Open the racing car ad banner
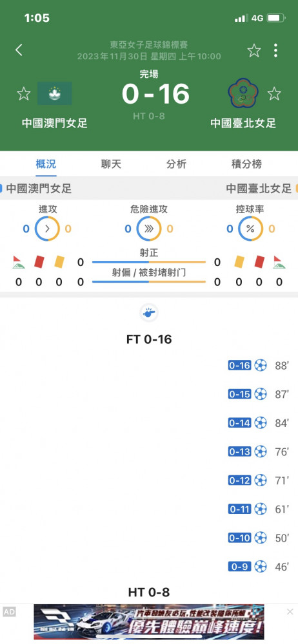Viewport: 298px width, 644px height. pyautogui.click(x=149, y=622)
